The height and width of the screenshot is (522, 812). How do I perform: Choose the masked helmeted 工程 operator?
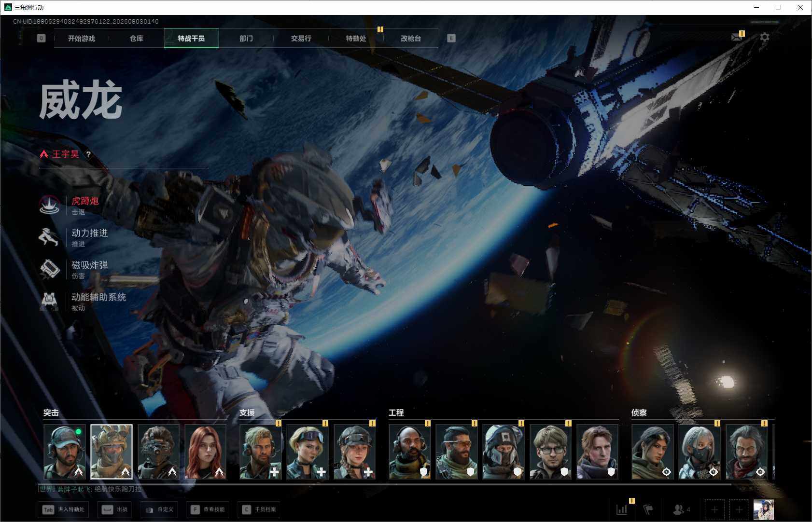click(x=504, y=452)
